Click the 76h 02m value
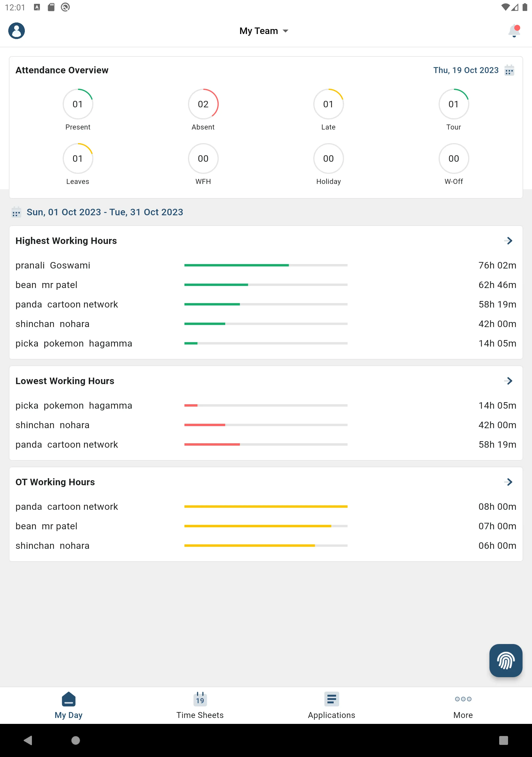 click(497, 266)
